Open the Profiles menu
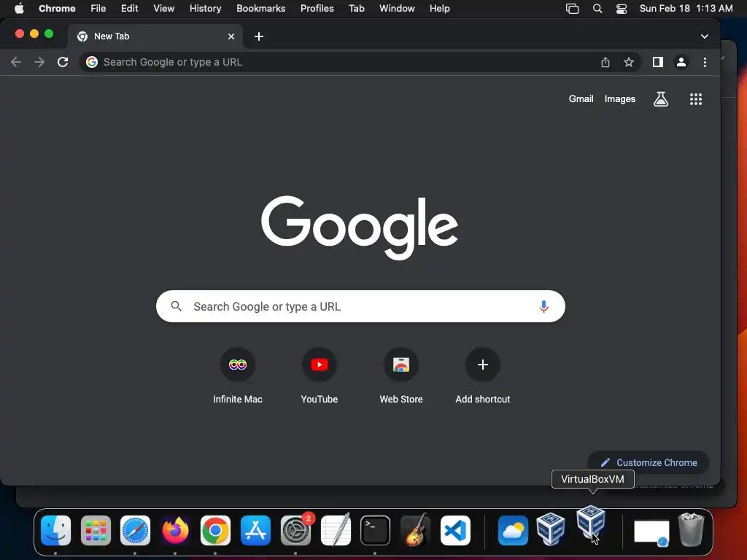Image resolution: width=747 pixels, height=560 pixels. [x=317, y=8]
